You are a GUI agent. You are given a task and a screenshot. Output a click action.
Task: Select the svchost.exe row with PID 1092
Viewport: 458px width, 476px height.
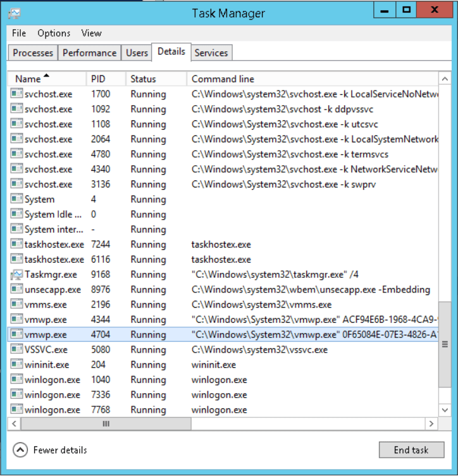(223, 109)
